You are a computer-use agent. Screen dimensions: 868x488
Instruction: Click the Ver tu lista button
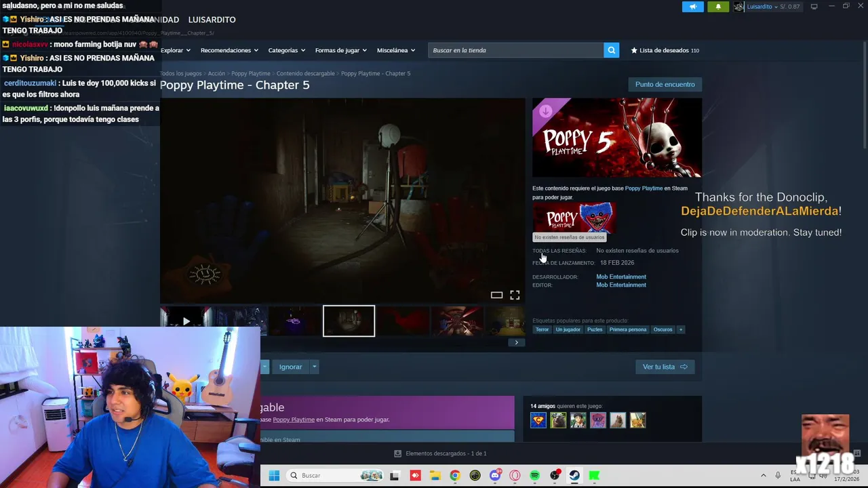[665, 367]
